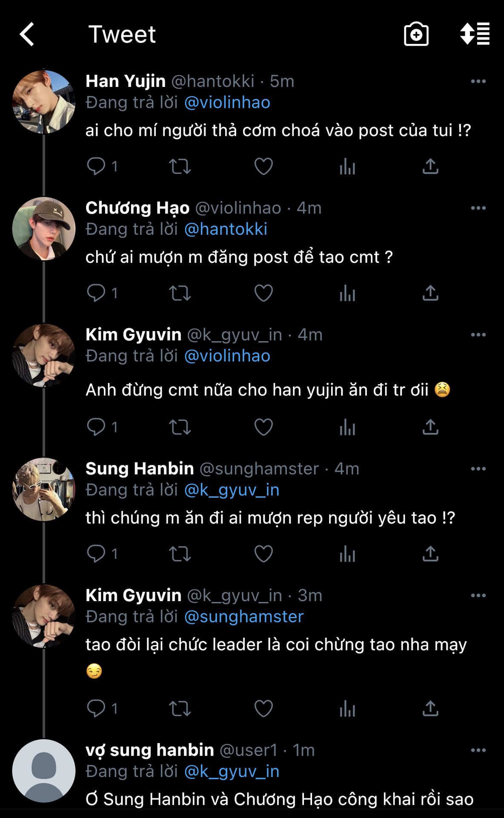Open Sung Hanbin's profile picture
The width and height of the screenshot is (504, 818).
[44, 489]
